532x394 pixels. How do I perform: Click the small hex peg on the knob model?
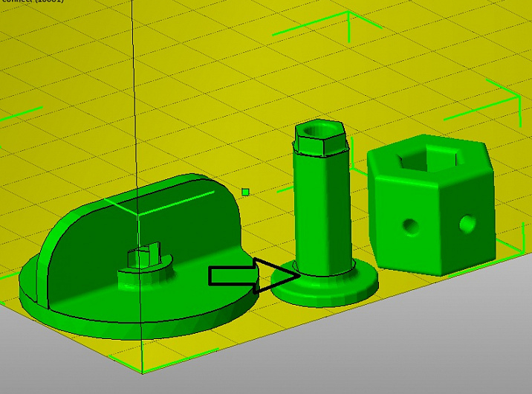point(144,256)
